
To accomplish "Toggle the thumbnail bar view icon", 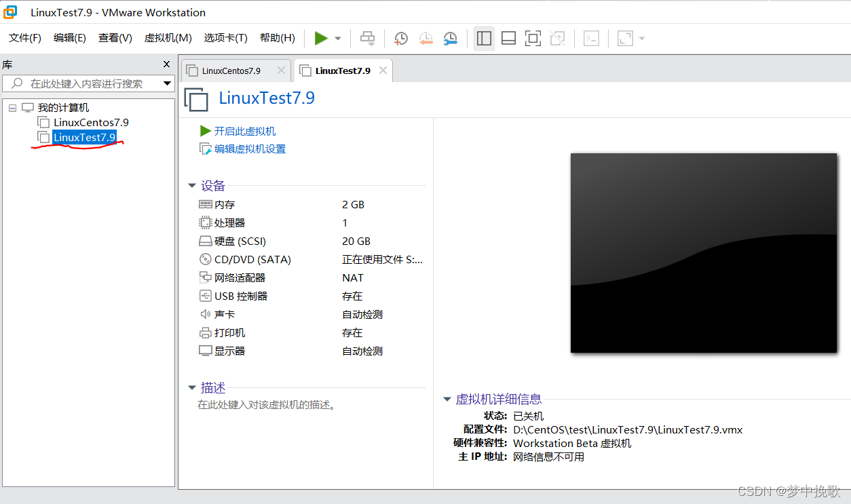I will [x=508, y=39].
